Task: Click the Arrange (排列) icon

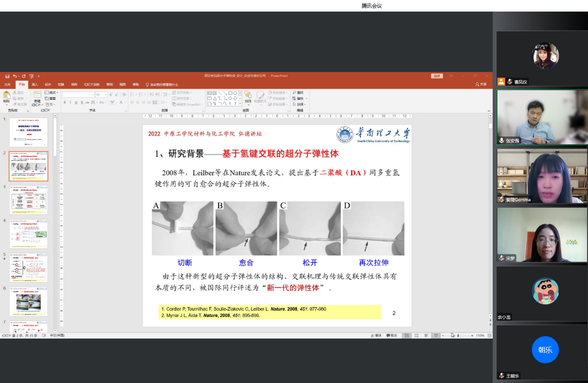Action: point(248,95)
